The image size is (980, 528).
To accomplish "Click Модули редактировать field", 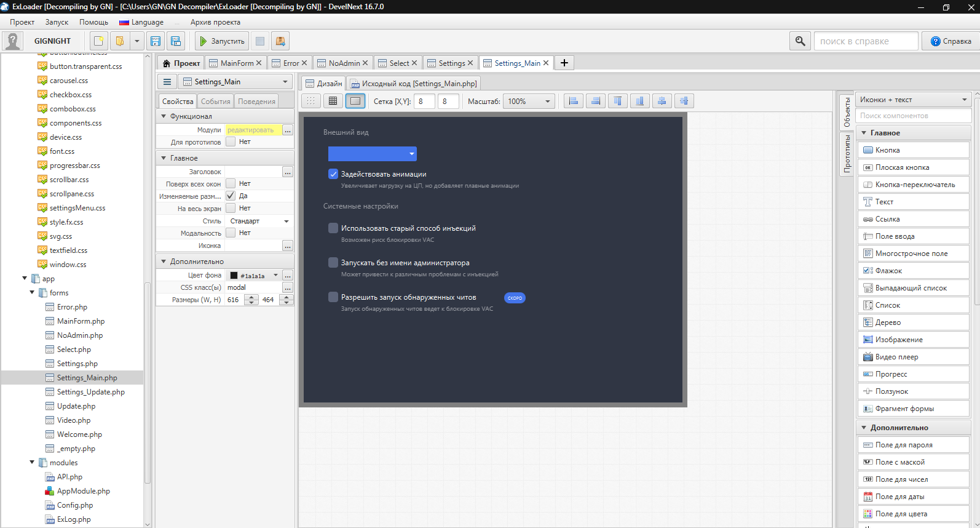I will (x=253, y=130).
